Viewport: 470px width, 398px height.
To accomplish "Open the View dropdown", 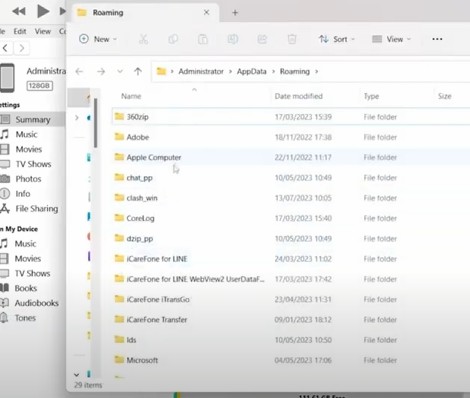I will coord(391,39).
